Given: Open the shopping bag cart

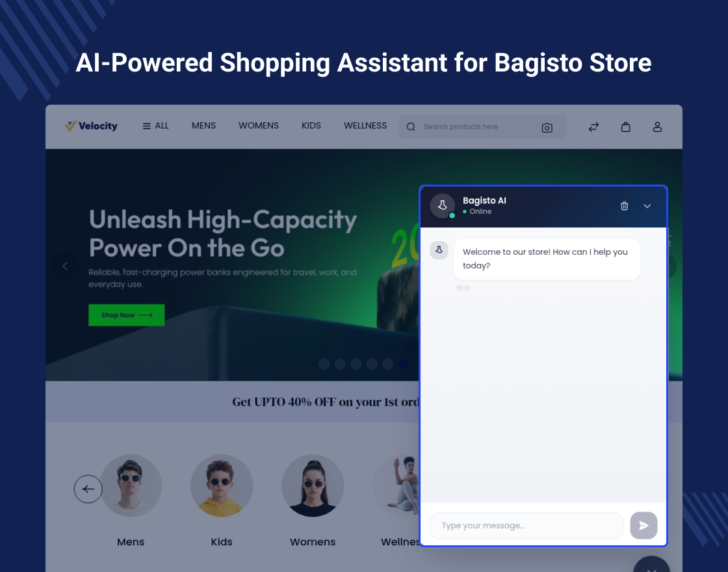Looking at the screenshot, I should tap(625, 127).
